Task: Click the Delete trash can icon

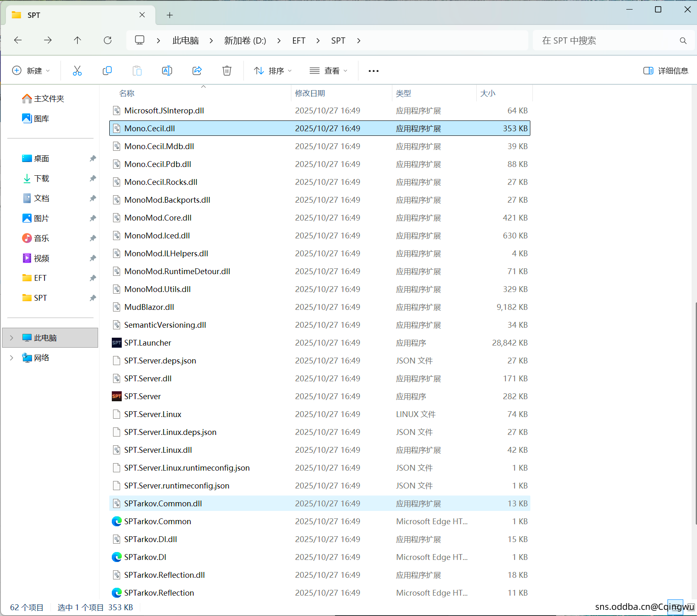Action: (227, 71)
